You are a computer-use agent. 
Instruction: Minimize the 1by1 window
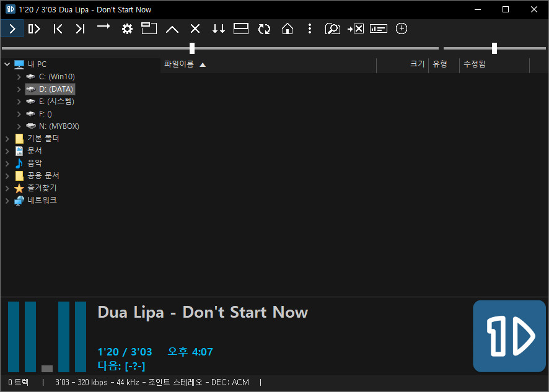pos(478,9)
